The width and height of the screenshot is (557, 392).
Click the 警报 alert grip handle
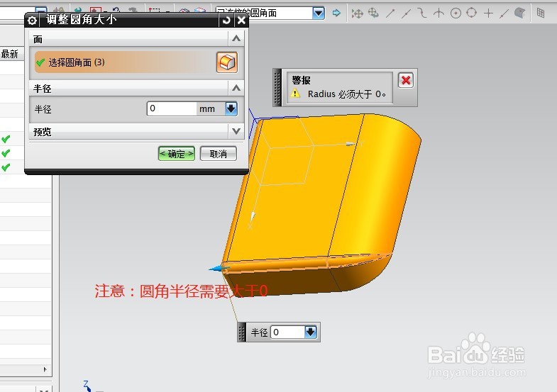(277, 88)
